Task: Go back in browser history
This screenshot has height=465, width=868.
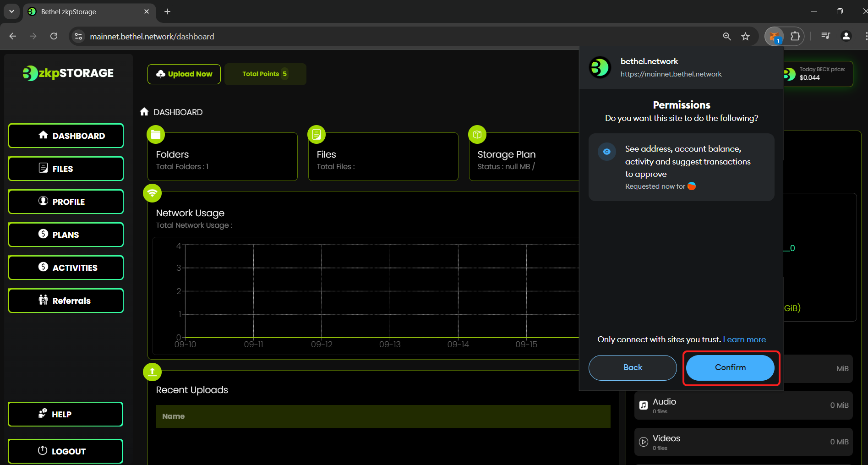Action: (x=13, y=36)
